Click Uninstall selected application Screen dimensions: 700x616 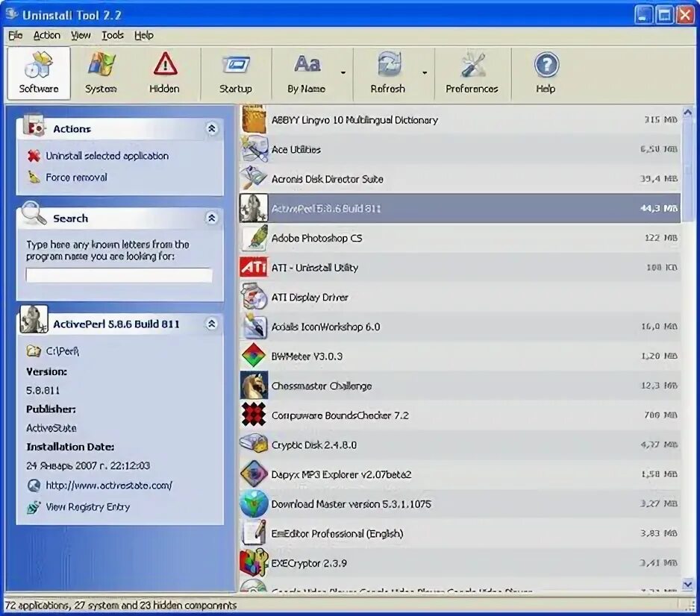107,156
